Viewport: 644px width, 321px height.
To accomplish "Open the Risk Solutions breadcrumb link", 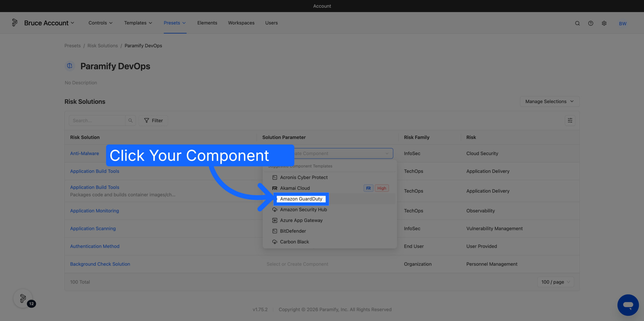I will (102, 46).
